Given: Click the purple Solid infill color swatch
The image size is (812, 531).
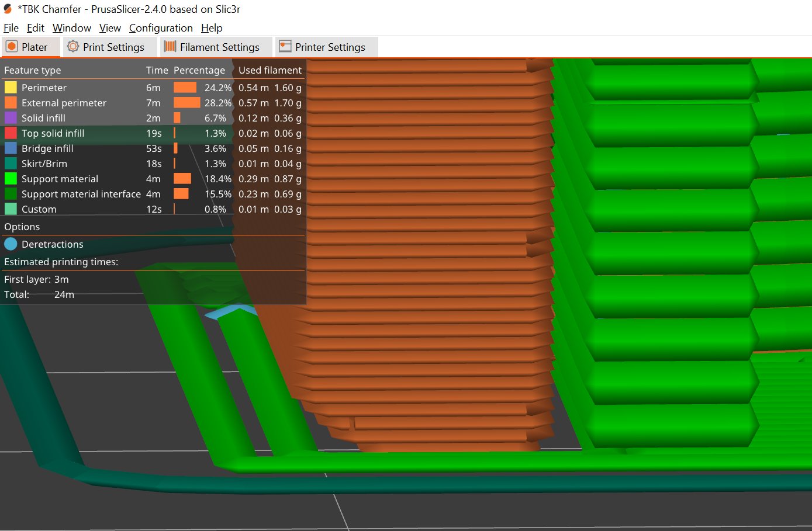Looking at the screenshot, I should click(x=11, y=118).
